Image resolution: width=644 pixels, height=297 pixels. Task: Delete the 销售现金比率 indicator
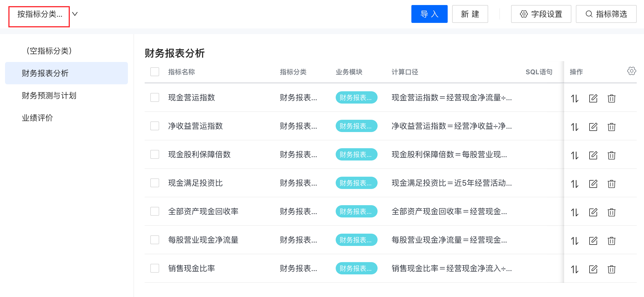(612, 269)
